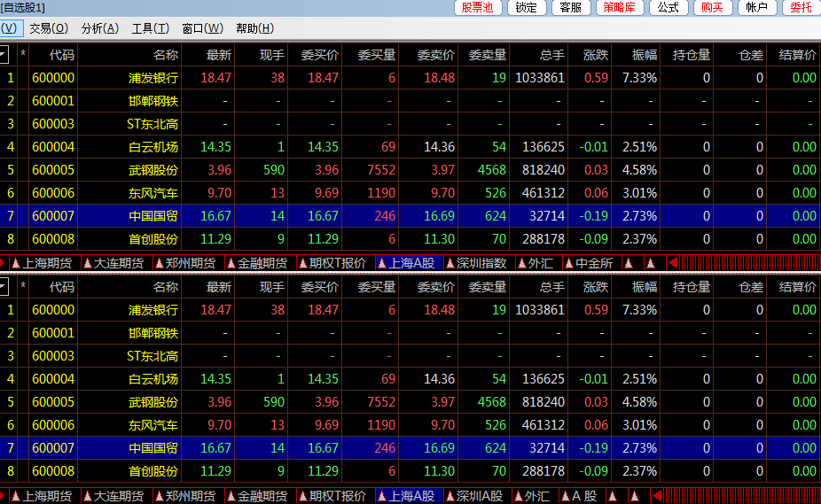
Task: Click upper pane tab-bar scroll-left red arrow
Action: pyautogui.click(x=673, y=263)
